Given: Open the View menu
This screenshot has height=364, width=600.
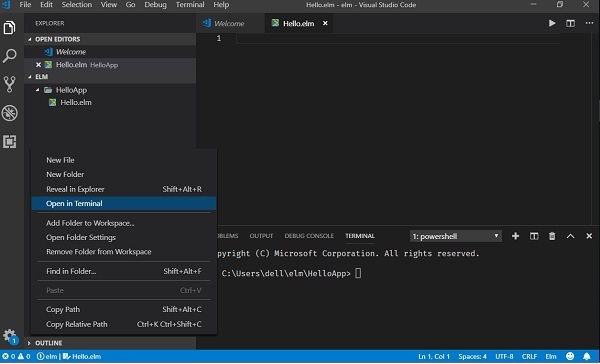Looking at the screenshot, I should [x=109, y=5].
